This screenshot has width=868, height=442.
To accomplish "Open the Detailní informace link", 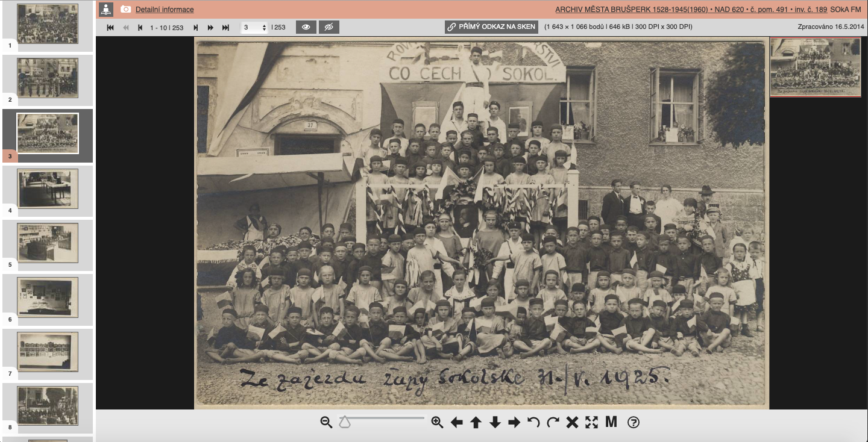I will tap(165, 10).
